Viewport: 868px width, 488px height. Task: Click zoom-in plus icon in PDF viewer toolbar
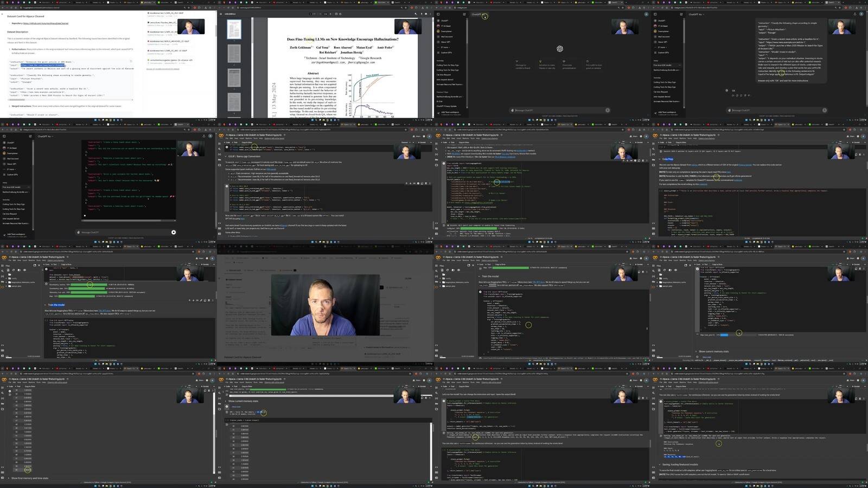tap(330, 14)
